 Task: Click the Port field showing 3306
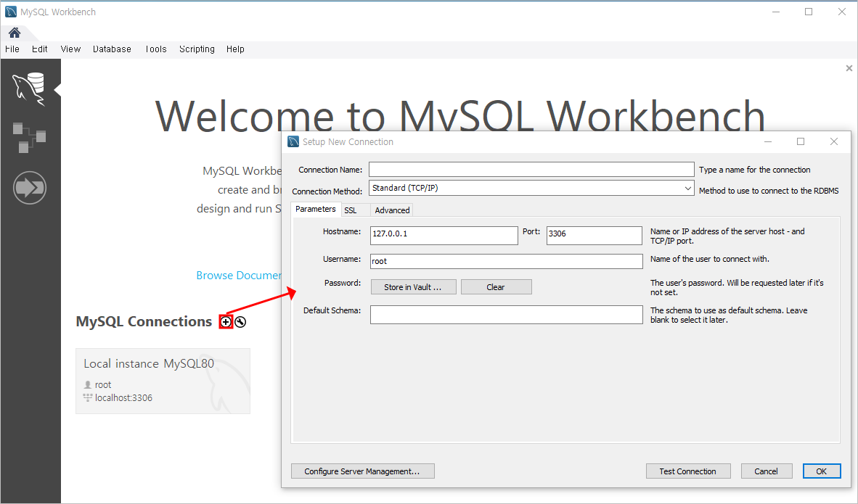click(595, 235)
